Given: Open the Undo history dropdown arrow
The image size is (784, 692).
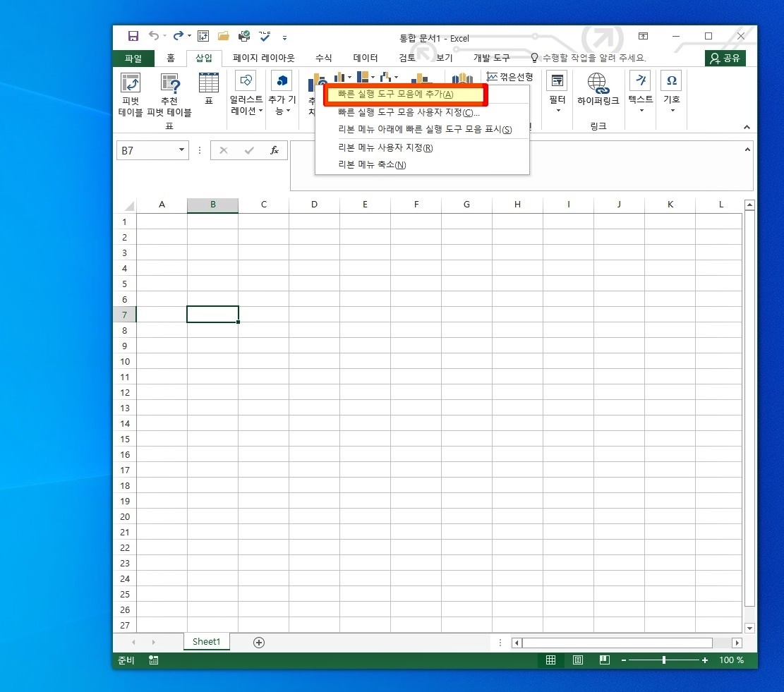Looking at the screenshot, I should coord(164,36).
